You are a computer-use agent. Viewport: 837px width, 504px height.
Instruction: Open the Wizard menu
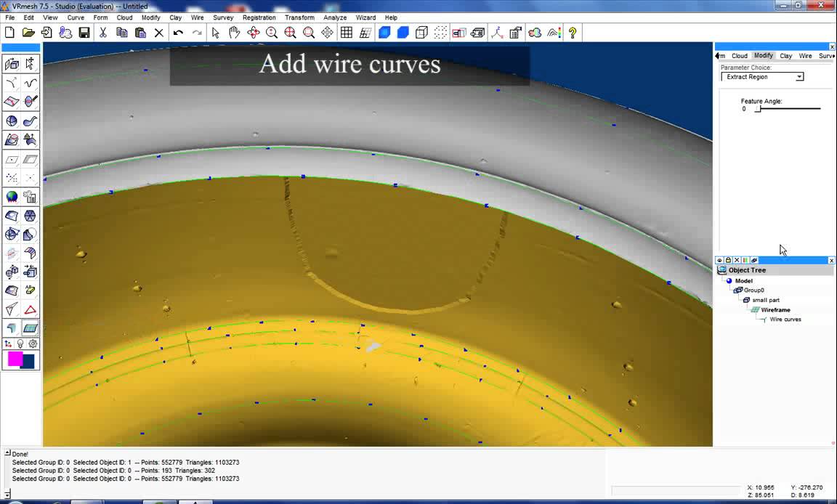365,17
